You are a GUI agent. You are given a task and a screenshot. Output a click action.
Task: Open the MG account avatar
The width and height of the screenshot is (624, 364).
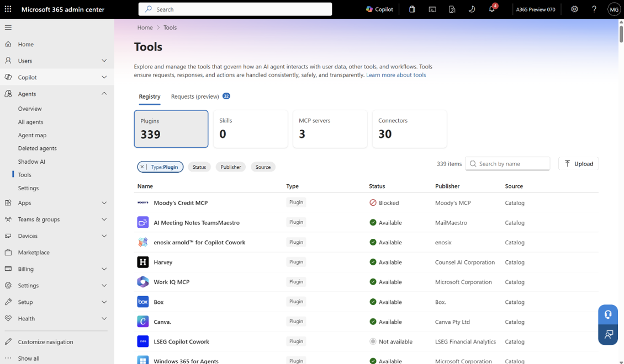click(614, 9)
